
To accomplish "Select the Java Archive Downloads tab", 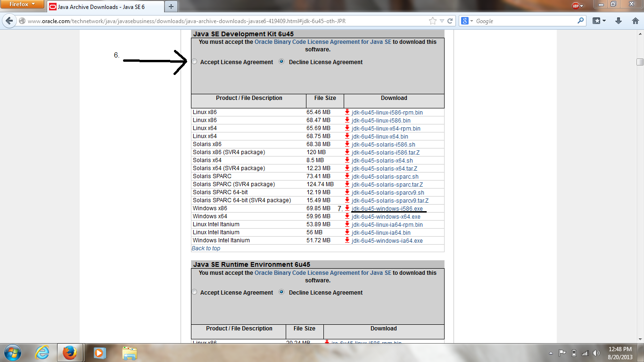I will tap(105, 7).
